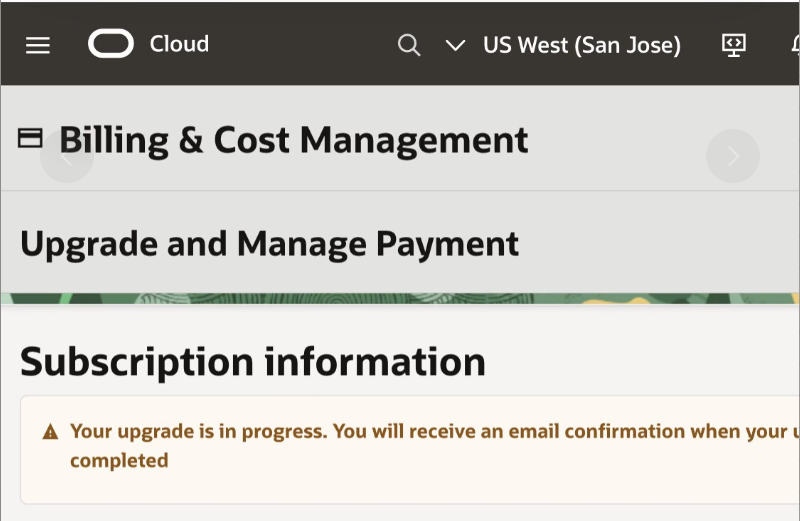Open the Developer tools Cloud Shell icon
The height and width of the screenshot is (521, 800).
click(734, 45)
